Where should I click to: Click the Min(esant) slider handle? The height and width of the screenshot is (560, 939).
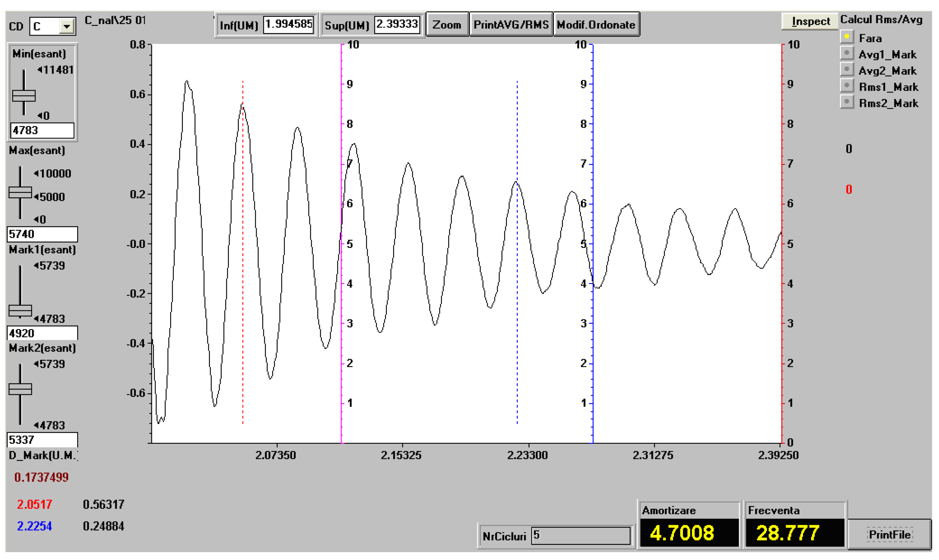pos(24,96)
